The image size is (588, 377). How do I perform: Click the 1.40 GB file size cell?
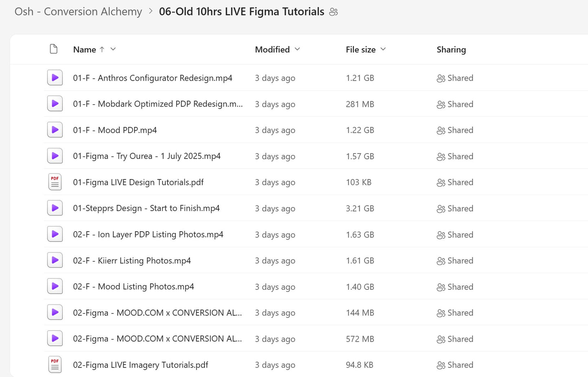360,287
